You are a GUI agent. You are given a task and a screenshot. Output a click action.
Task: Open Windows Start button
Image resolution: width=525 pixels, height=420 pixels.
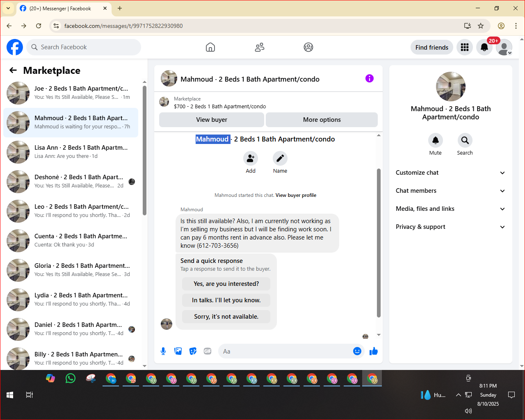(10, 395)
